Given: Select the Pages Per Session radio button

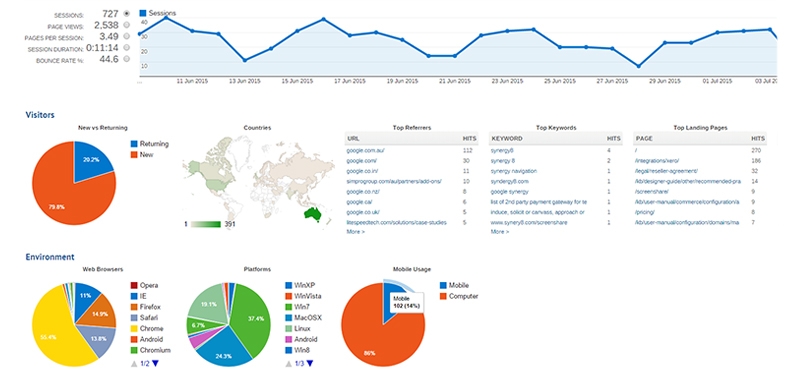Looking at the screenshot, I should pos(127,36).
